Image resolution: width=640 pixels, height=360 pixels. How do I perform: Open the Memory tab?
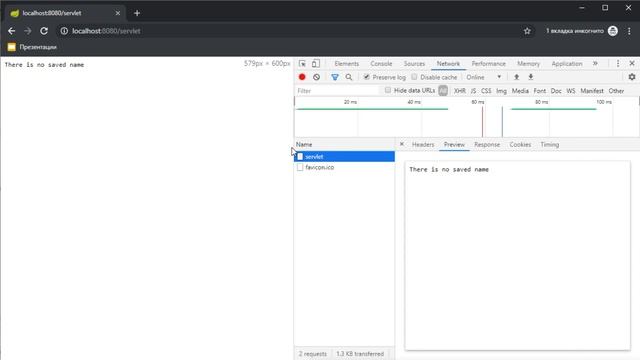529,64
